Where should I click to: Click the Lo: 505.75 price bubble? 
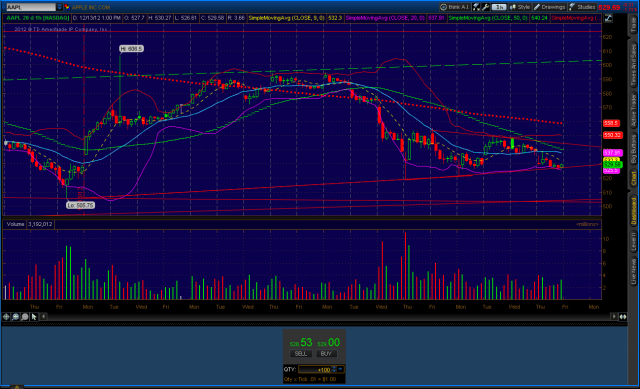(x=80, y=205)
